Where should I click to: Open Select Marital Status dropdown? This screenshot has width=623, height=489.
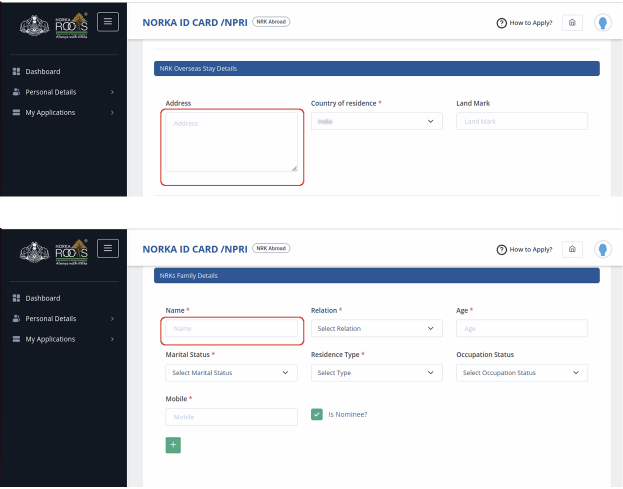coord(231,373)
